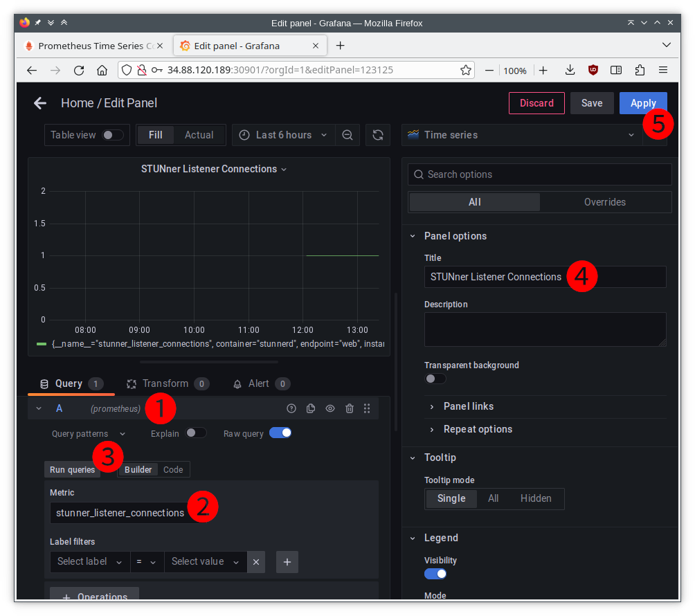The image size is (695, 616).
Task: Delete query A with trash icon
Action: coord(350,408)
